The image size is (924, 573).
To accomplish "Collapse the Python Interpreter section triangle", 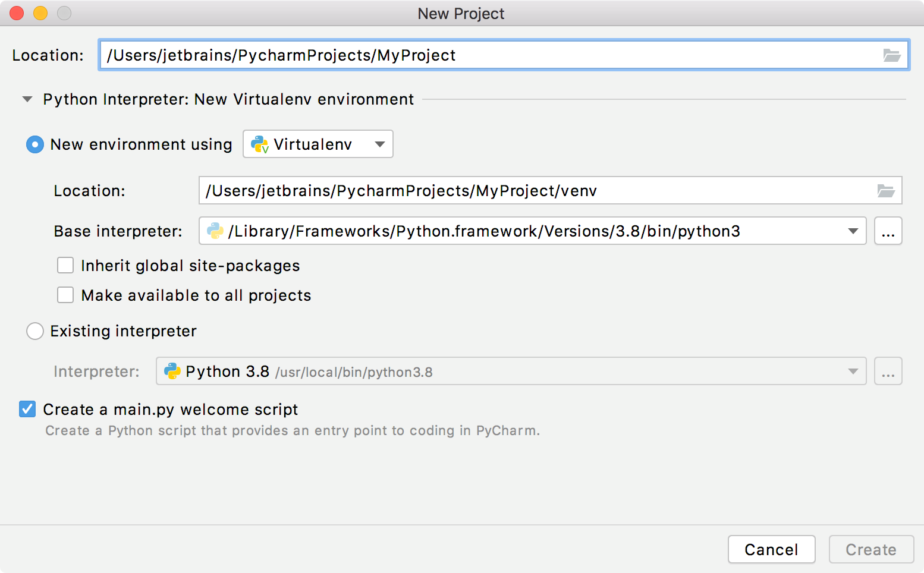I will click(27, 99).
